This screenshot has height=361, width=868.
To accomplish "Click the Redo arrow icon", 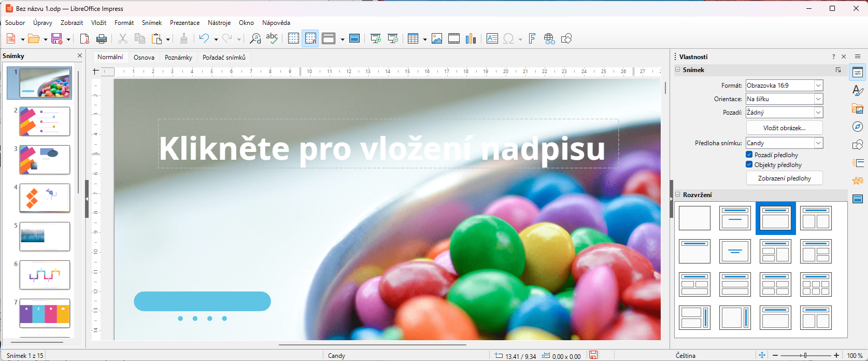I will pyautogui.click(x=227, y=38).
